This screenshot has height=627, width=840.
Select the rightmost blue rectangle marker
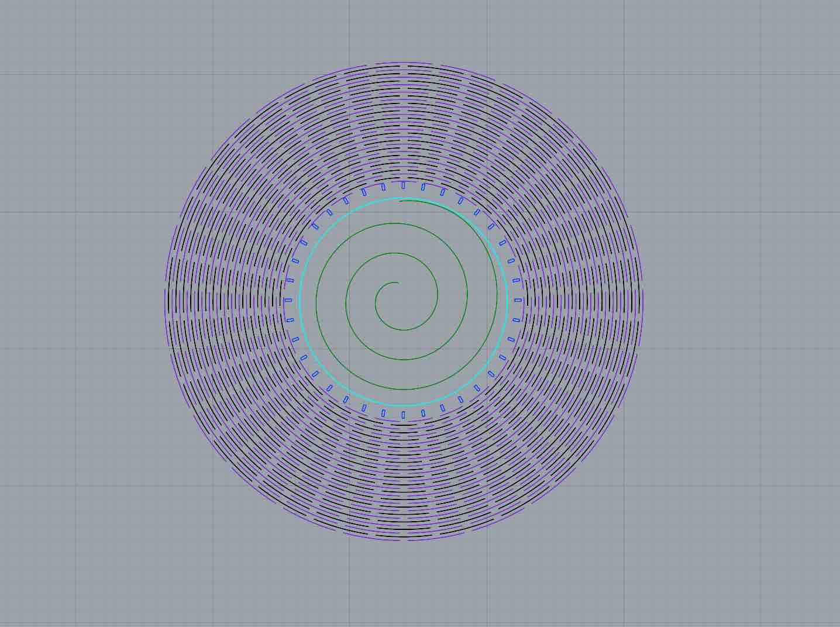tap(518, 301)
